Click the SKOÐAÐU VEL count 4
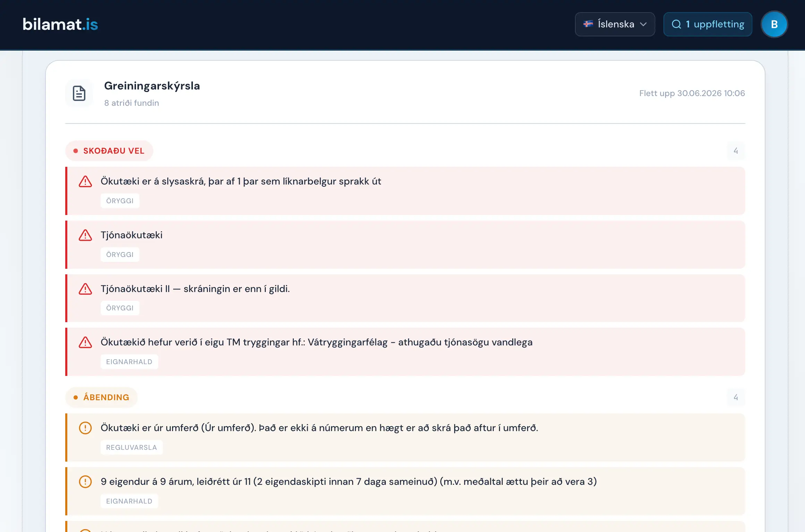 pos(736,151)
